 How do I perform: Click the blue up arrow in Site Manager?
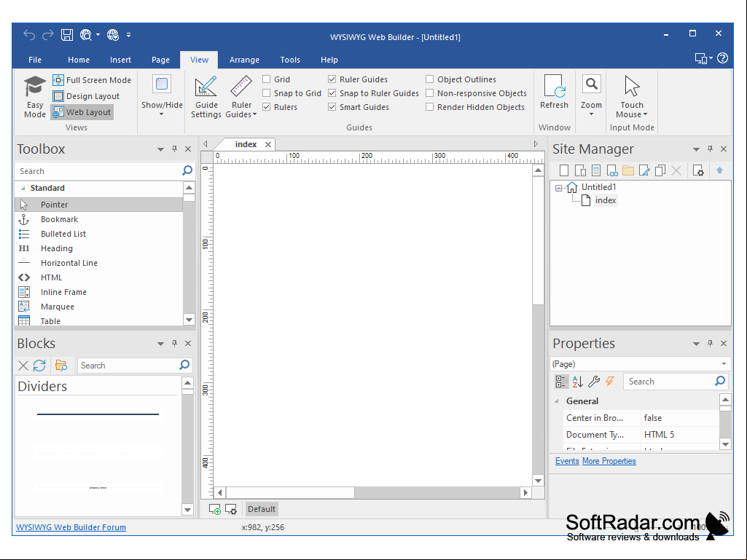coord(719,170)
